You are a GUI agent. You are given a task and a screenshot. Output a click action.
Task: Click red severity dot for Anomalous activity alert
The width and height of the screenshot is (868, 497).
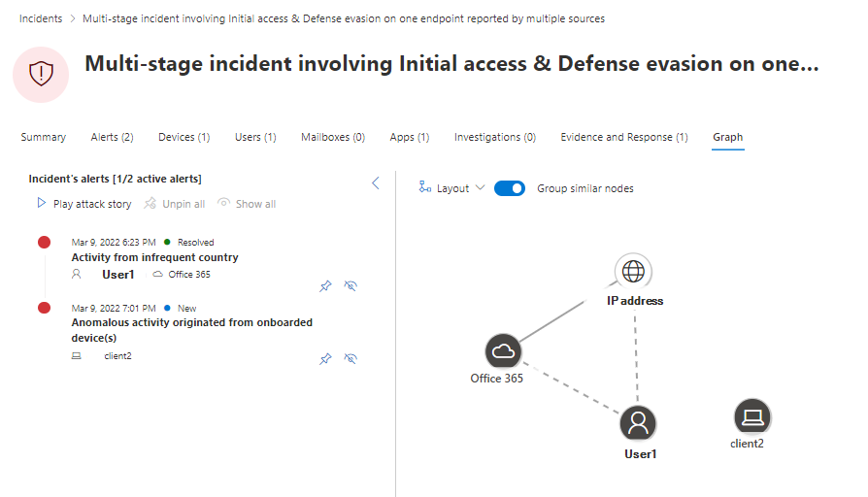point(45,308)
